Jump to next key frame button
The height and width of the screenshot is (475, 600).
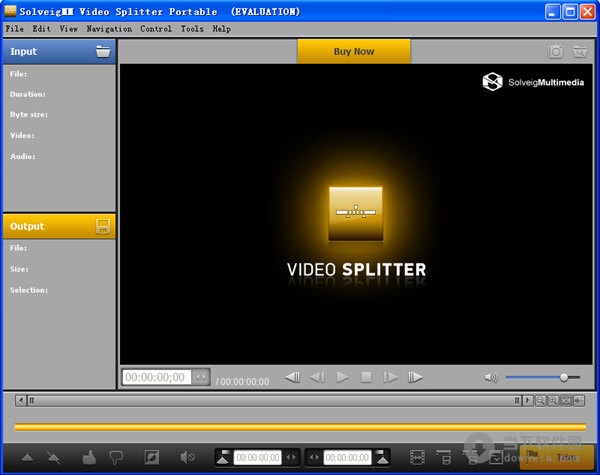coord(415,377)
